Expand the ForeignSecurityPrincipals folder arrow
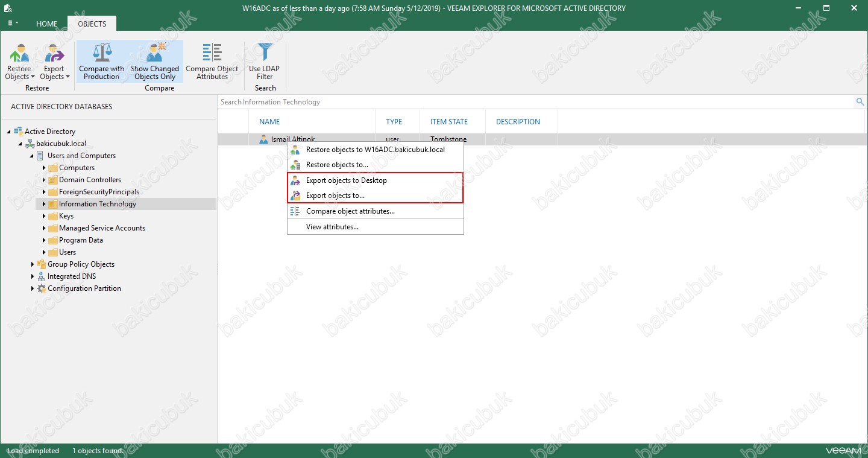The image size is (868, 458). pos(44,192)
